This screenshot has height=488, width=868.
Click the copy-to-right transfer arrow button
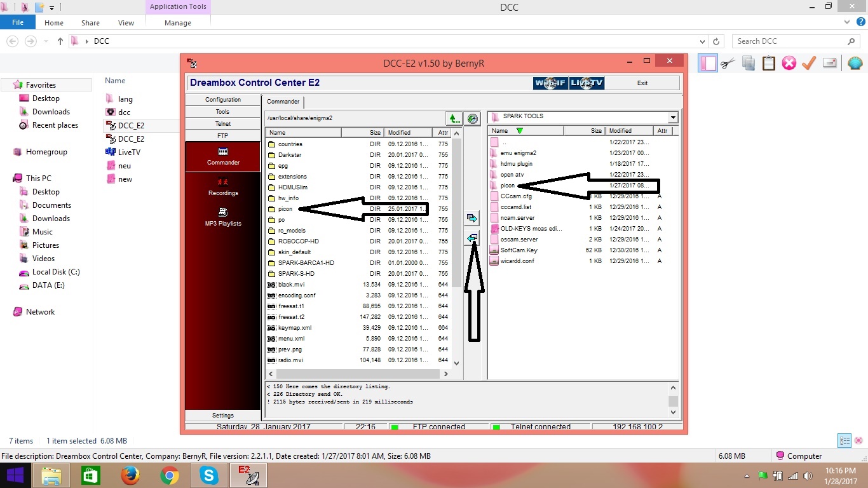tap(472, 218)
